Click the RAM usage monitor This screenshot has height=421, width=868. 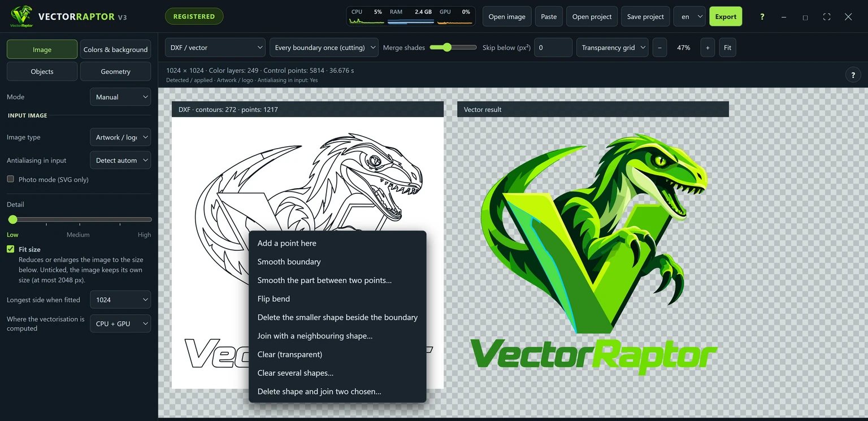click(x=411, y=16)
